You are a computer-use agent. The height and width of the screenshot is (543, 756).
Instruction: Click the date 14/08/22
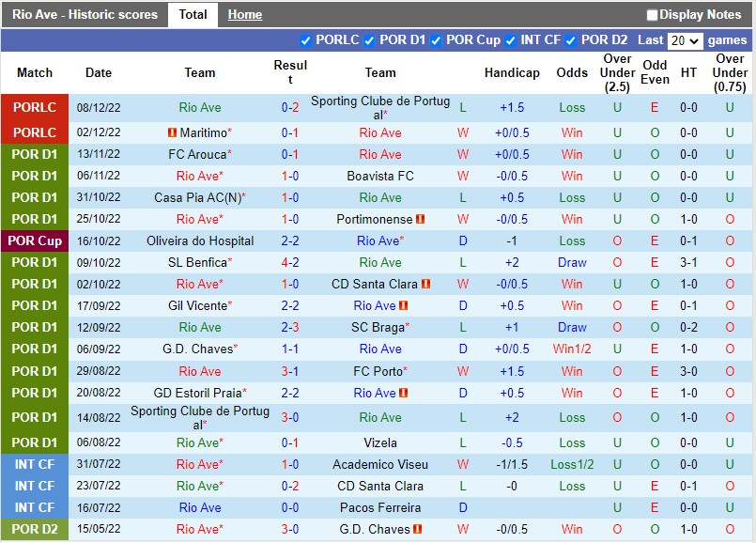[x=99, y=418]
